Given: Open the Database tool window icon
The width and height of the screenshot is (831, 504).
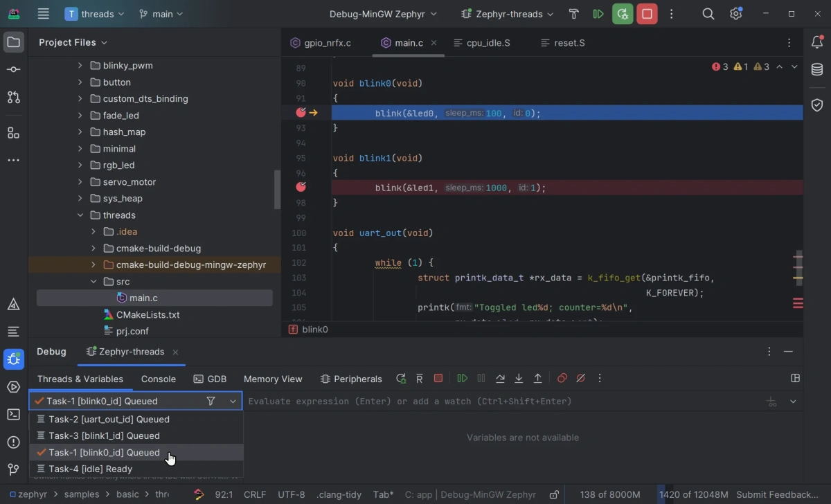Looking at the screenshot, I should pos(817,70).
